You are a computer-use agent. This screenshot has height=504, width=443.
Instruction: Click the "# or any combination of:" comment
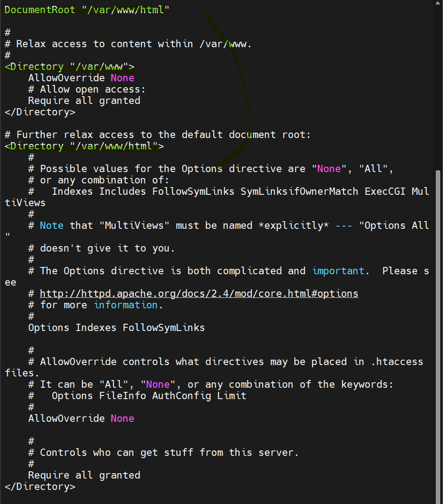[x=98, y=180]
